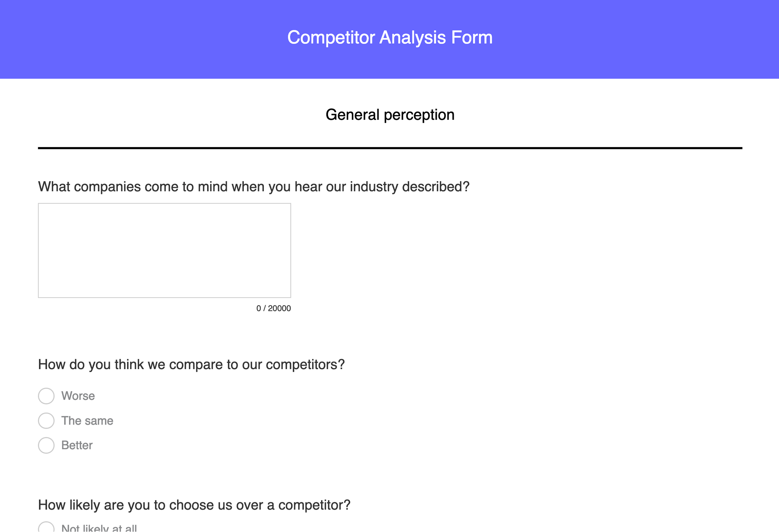Click the General perception section heading
779x532 pixels.
click(x=389, y=115)
